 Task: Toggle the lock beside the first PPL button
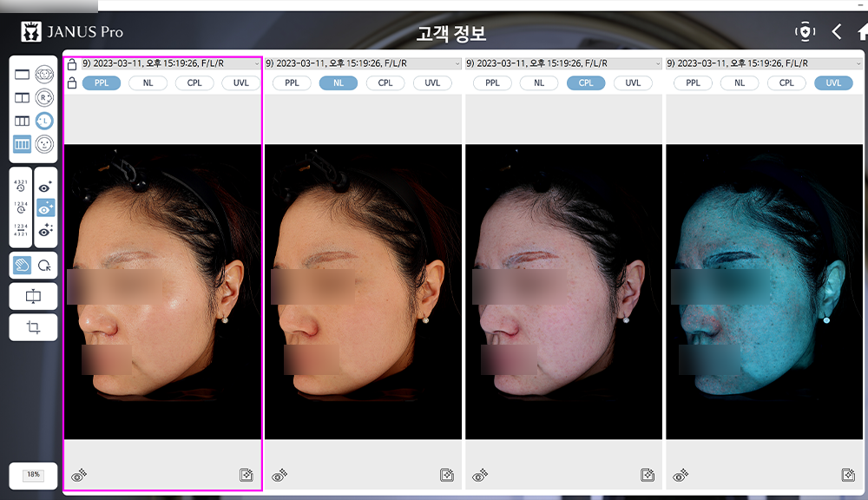[x=72, y=83]
